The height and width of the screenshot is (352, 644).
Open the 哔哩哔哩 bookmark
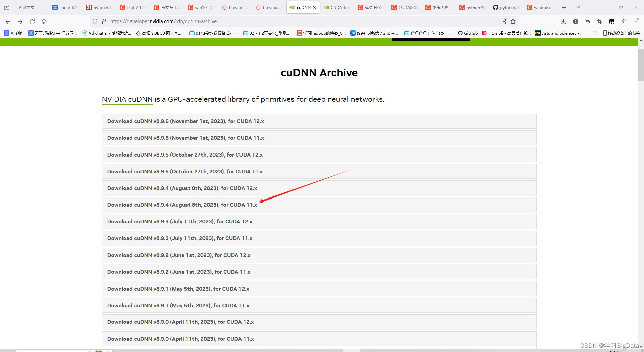(428, 33)
